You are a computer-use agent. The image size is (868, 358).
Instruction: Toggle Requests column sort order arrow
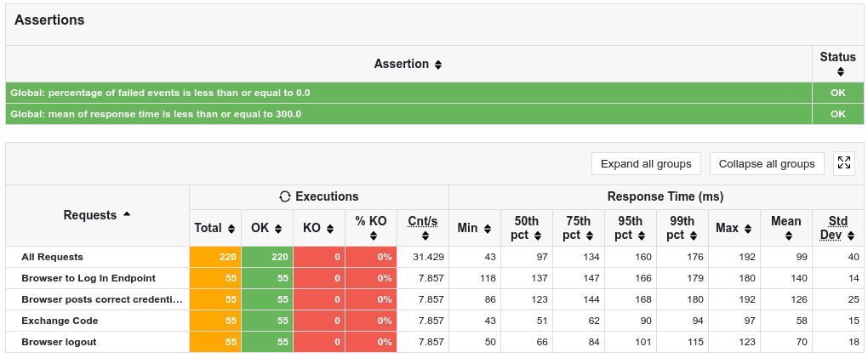tap(127, 214)
